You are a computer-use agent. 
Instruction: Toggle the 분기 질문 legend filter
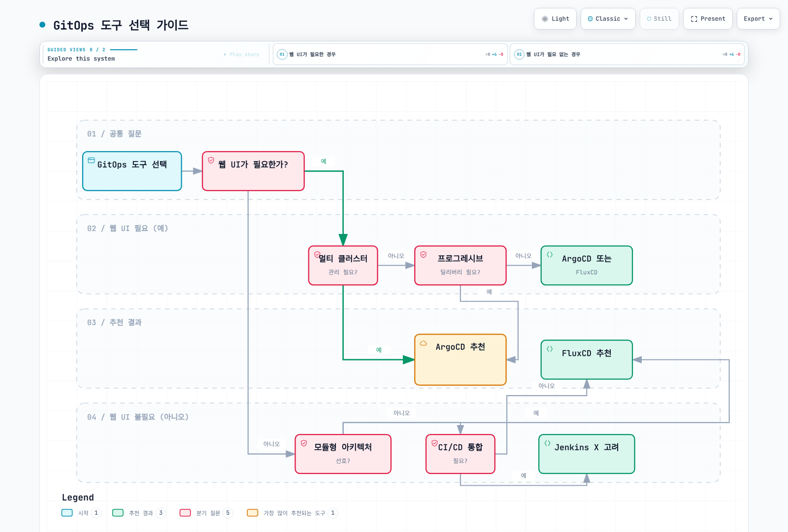tap(206, 513)
